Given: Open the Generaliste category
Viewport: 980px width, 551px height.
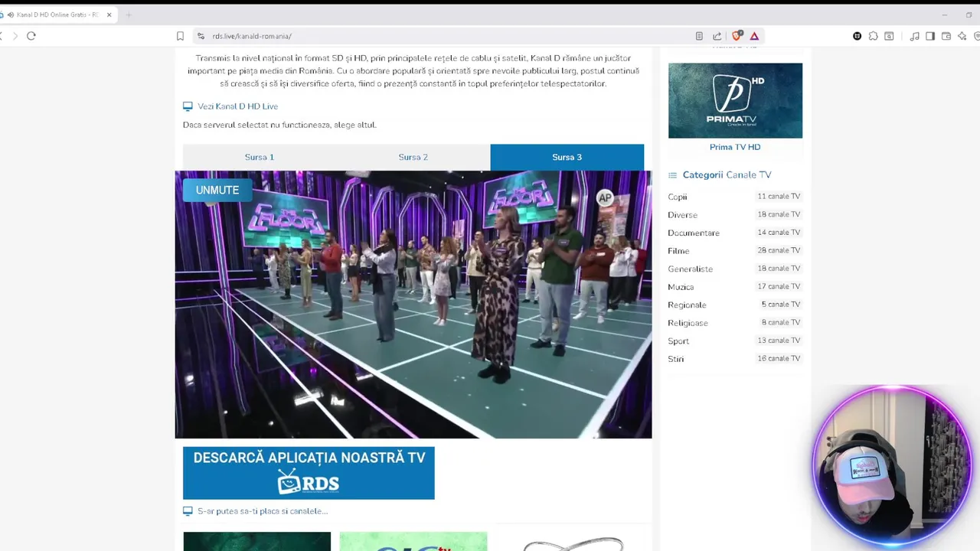Looking at the screenshot, I should (690, 269).
